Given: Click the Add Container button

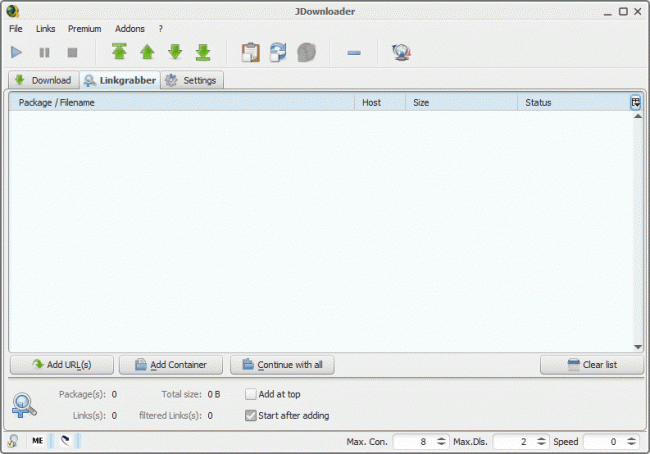Looking at the screenshot, I should (171, 365).
